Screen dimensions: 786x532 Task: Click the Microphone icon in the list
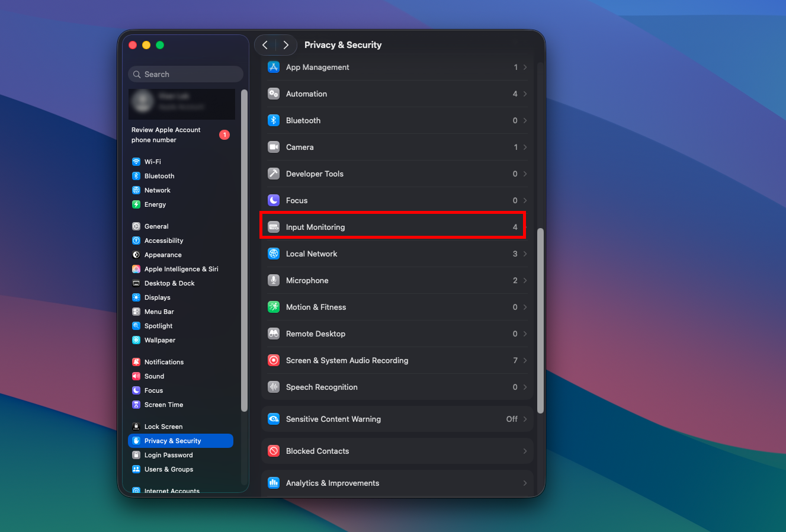tap(273, 280)
